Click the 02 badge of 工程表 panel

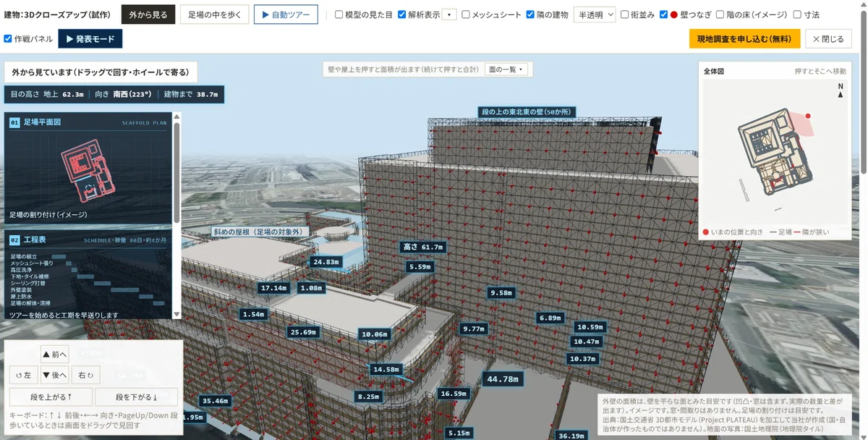[x=14, y=240]
